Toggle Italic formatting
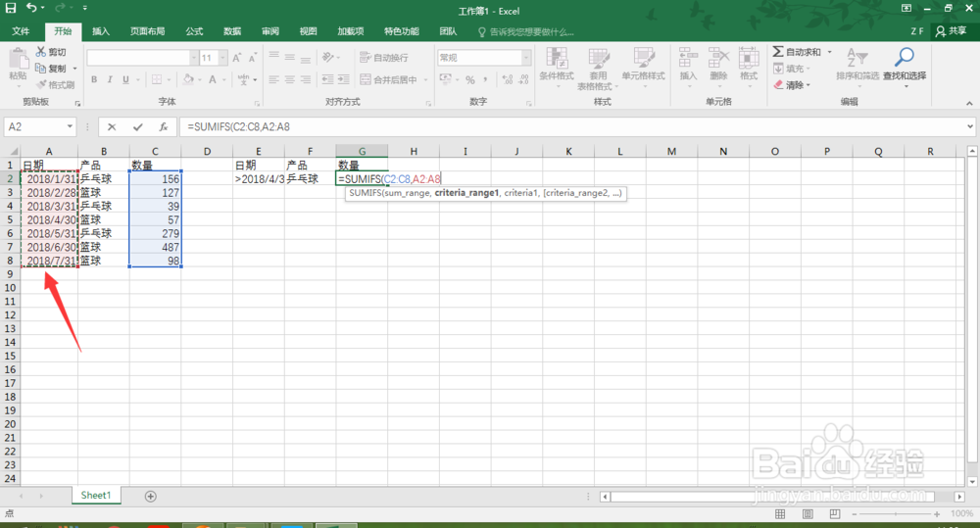The image size is (980, 528). [110, 79]
